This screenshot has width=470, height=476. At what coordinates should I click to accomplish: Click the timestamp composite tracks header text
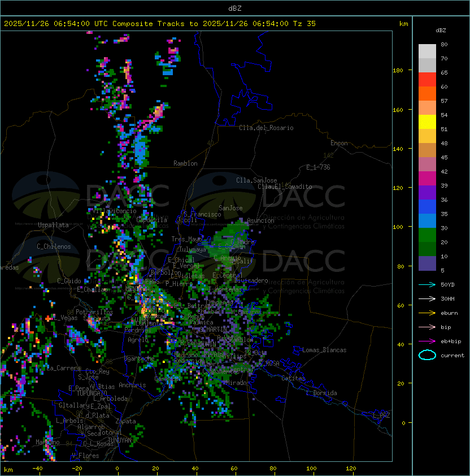point(160,24)
